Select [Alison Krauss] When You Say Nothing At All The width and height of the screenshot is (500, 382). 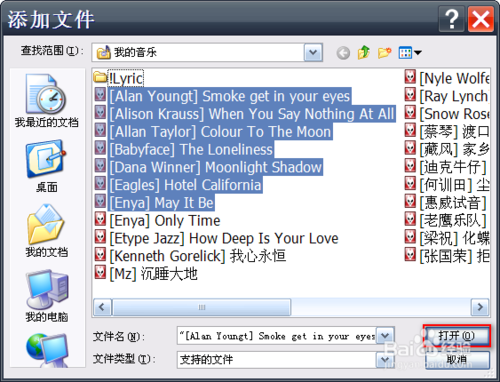coord(252,114)
